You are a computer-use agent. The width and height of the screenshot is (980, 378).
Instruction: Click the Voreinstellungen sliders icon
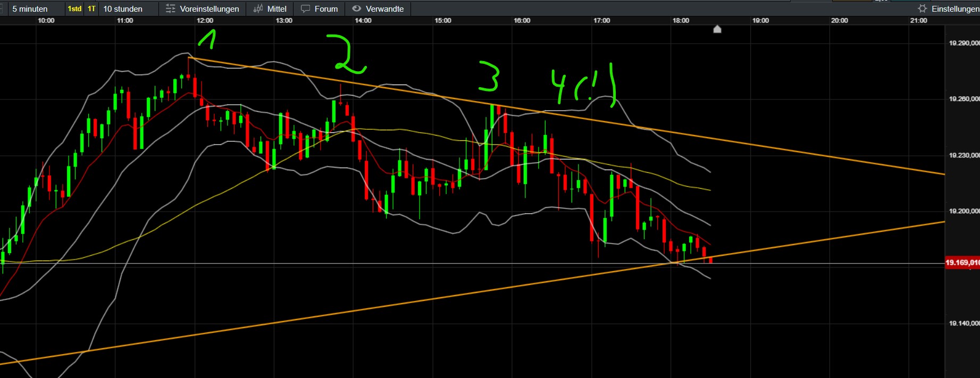pyautogui.click(x=170, y=9)
